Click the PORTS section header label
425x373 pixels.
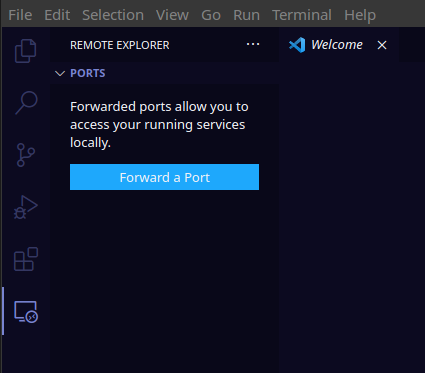[88, 73]
